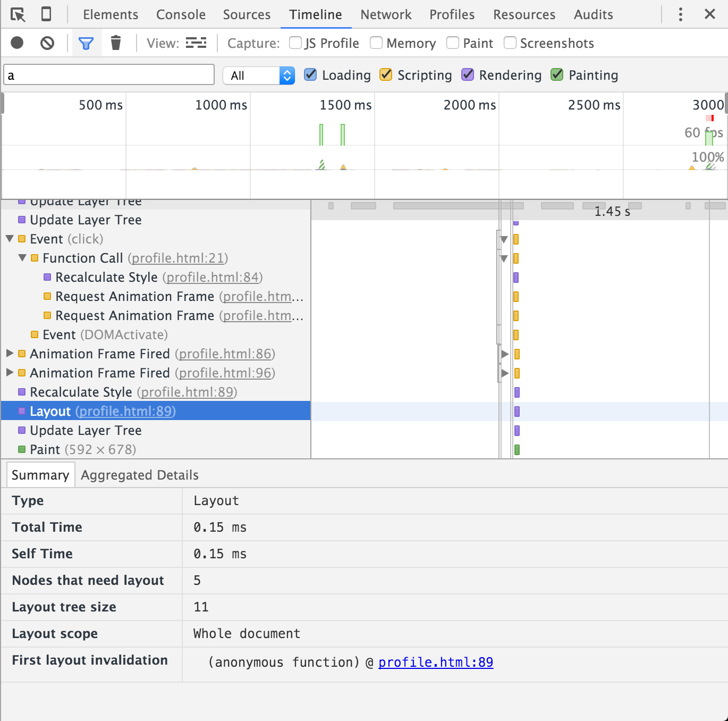The width and height of the screenshot is (728, 721).
Task: Clear the timeline recording
Action: click(47, 43)
